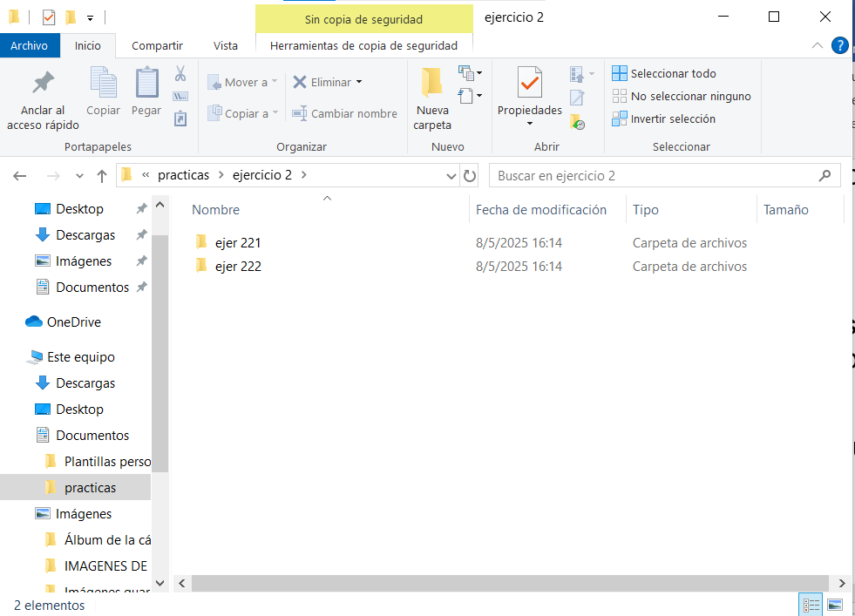
Task: Click the Nueva carpeta folder icon
Action: (x=432, y=83)
